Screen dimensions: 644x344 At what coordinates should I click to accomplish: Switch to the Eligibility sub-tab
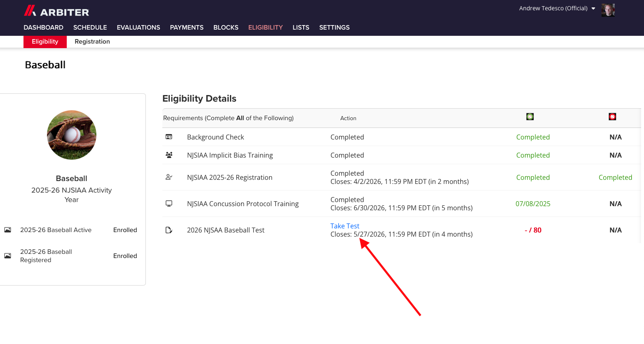[x=45, y=42]
